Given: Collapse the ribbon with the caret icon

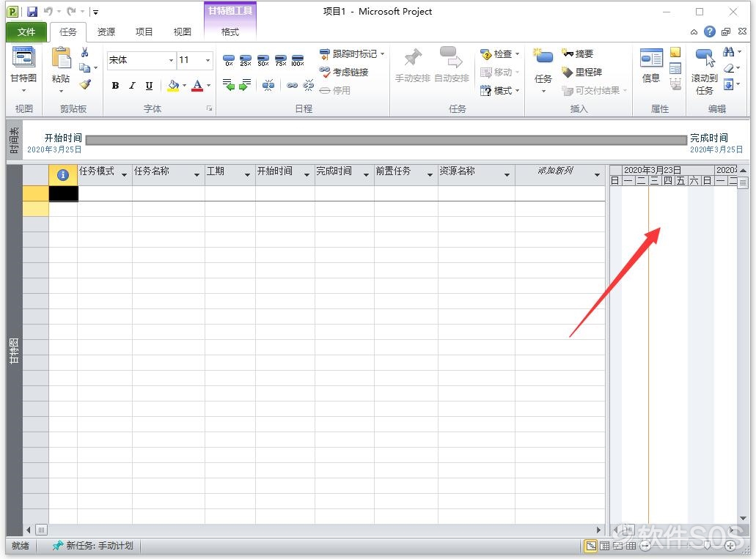Looking at the screenshot, I should (x=694, y=32).
